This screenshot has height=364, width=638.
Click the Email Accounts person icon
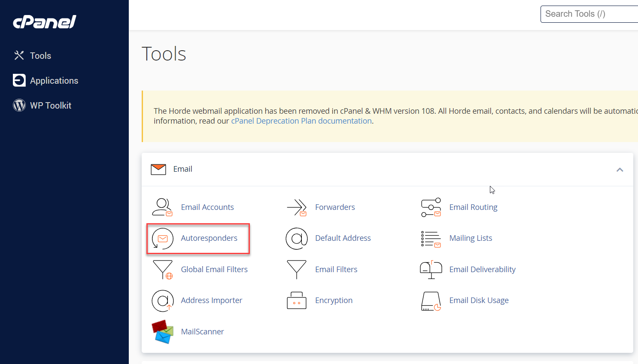click(x=162, y=207)
